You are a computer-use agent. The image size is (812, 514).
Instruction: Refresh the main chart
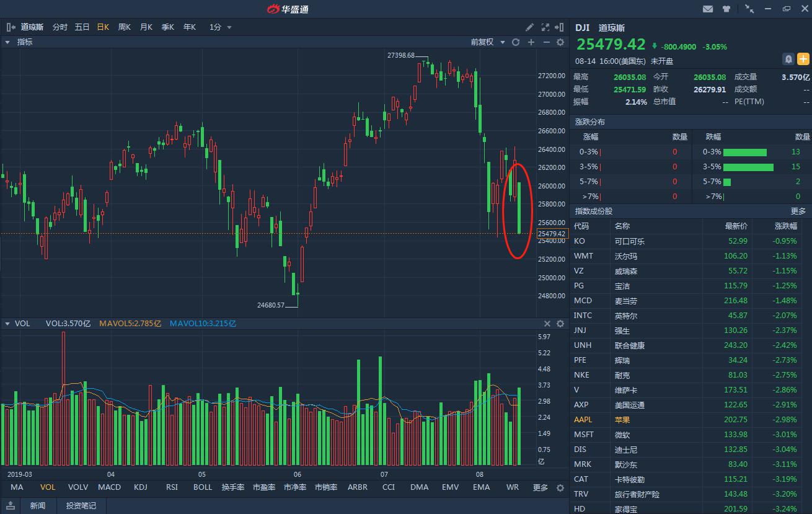(515, 42)
